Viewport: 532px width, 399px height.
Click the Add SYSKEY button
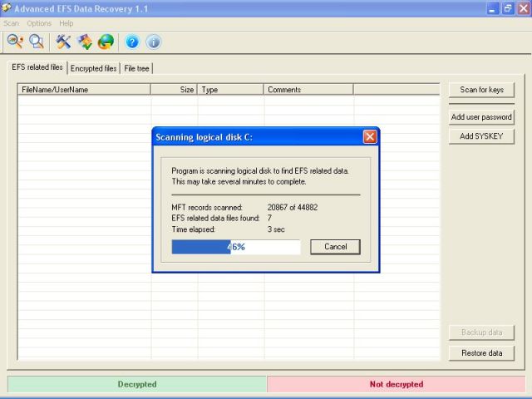481,136
